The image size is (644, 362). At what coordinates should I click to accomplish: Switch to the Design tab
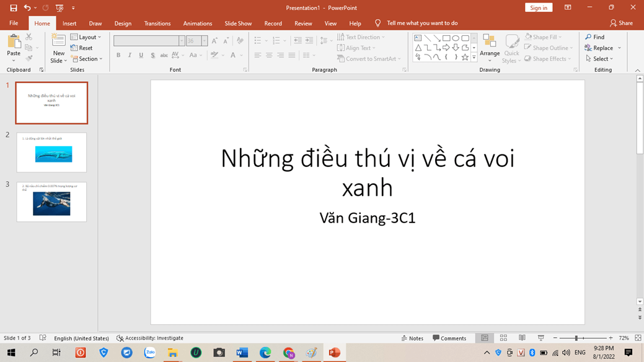pos(123,24)
